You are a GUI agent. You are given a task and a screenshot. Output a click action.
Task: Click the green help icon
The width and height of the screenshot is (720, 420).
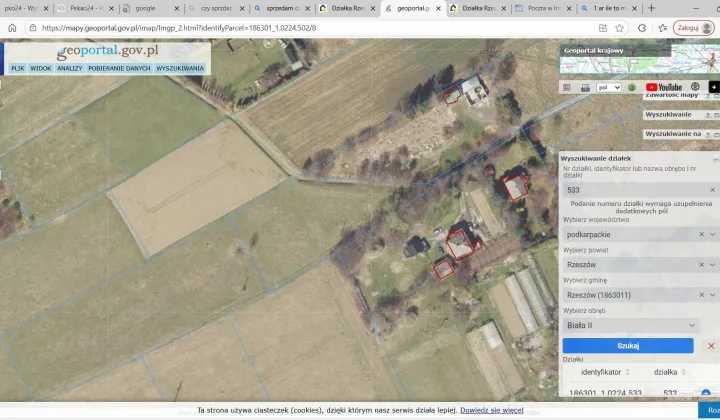(x=632, y=87)
